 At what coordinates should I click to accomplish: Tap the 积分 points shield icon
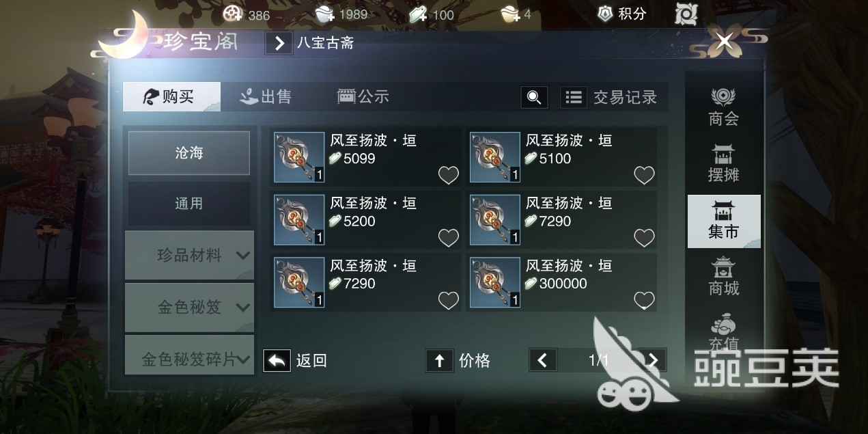coord(604,14)
